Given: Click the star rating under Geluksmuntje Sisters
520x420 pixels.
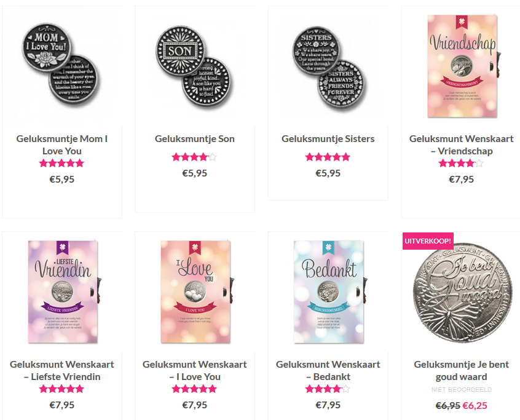Looking at the screenshot, I should [328, 157].
